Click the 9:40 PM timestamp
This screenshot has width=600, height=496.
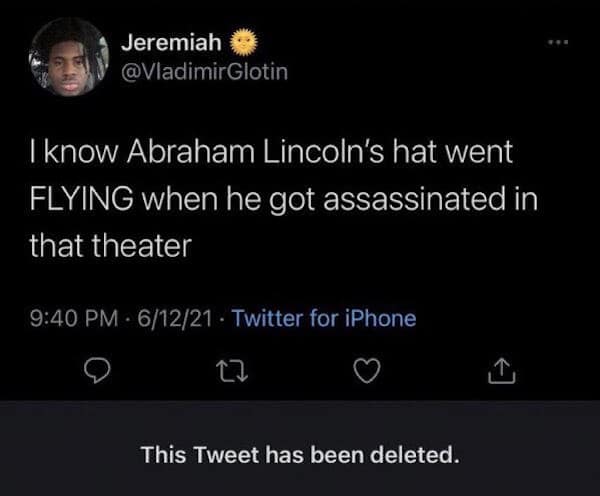tap(71, 319)
